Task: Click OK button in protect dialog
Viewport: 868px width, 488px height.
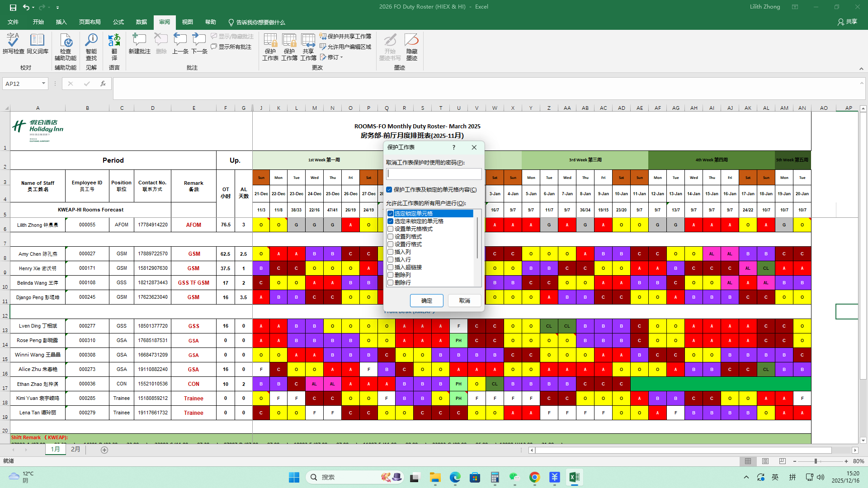Action: pyautogui.click(x=426, y=301)
